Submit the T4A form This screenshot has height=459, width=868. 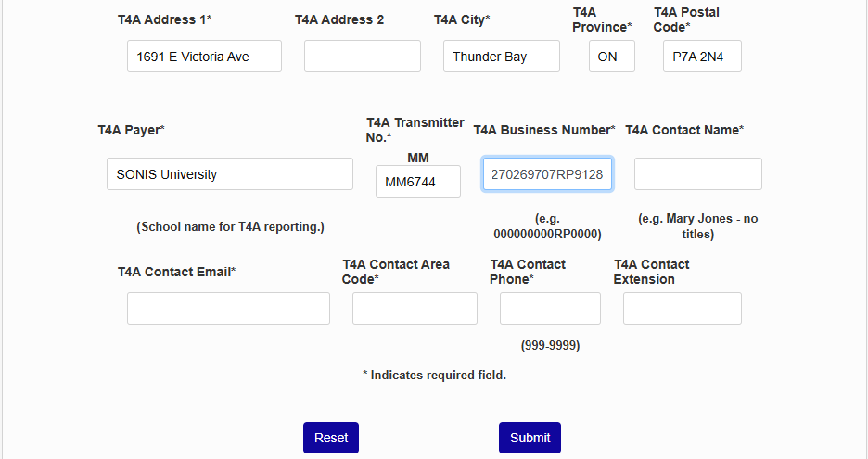[x=530, y=438]
